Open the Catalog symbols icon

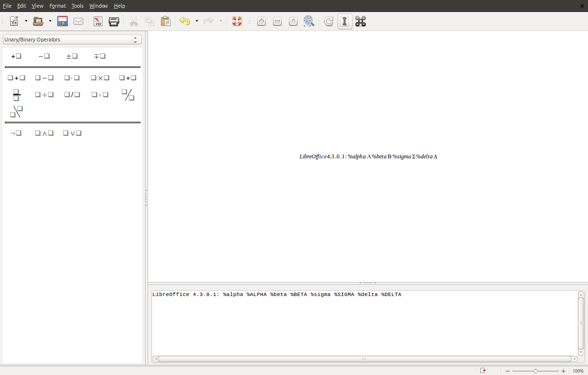coord(361,21)
